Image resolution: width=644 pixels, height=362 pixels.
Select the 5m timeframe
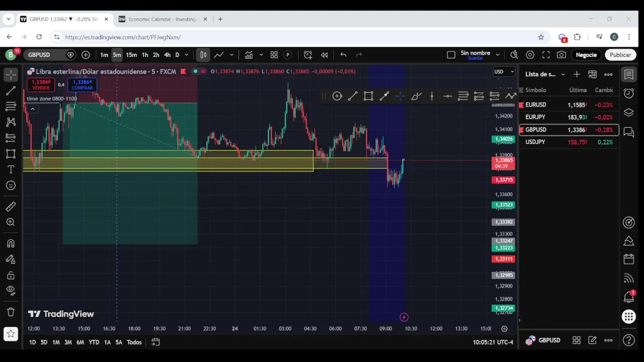click(x=117, y=55)
